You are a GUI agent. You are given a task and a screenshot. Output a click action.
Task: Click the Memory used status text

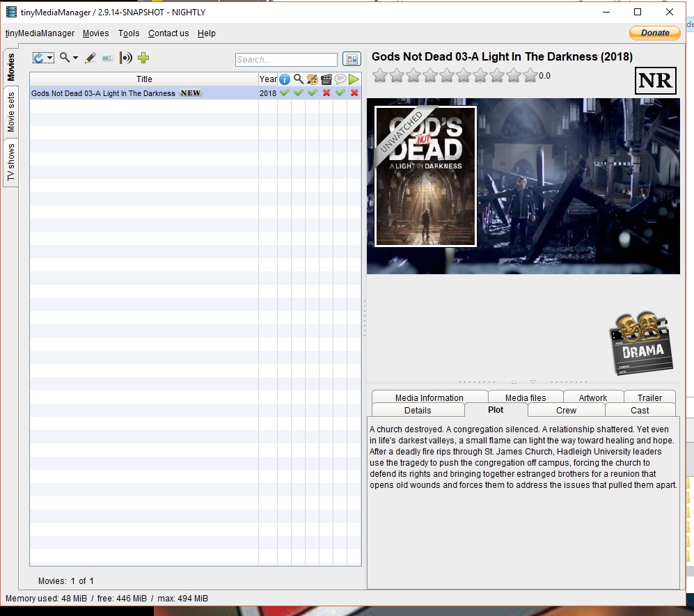point(107,599)
